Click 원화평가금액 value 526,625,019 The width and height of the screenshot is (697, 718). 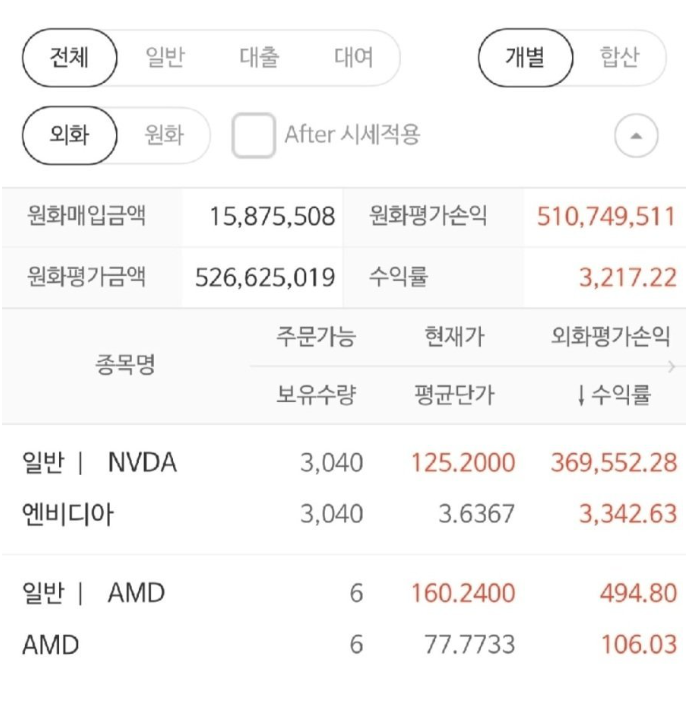[265, 277]
